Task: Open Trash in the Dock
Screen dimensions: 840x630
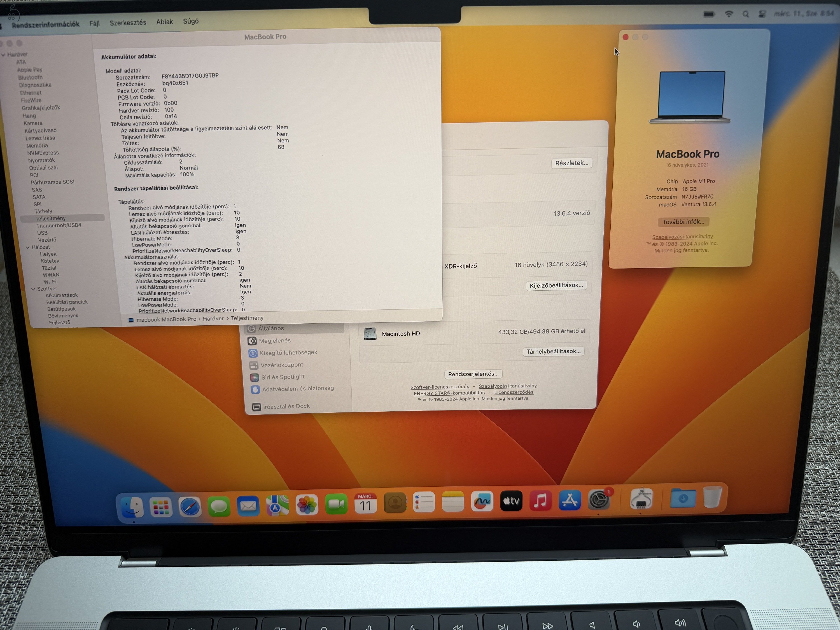Action: 712,497
